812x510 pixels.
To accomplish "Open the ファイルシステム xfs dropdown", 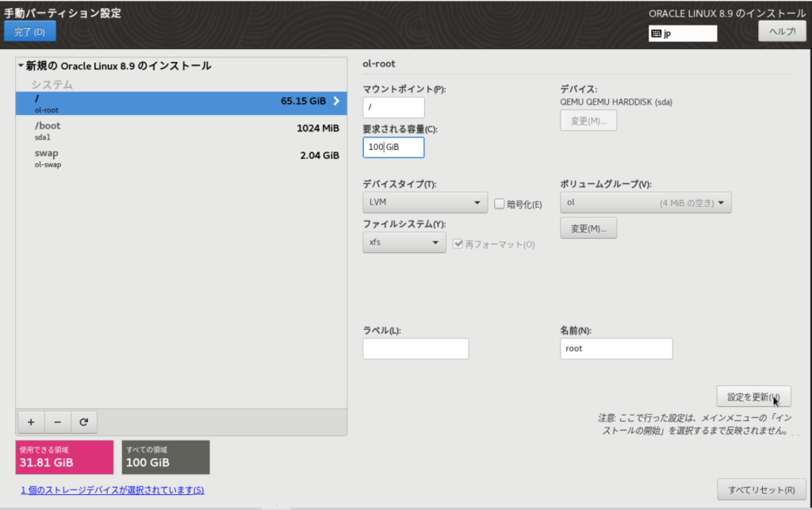I will click(x=404, y=242).
